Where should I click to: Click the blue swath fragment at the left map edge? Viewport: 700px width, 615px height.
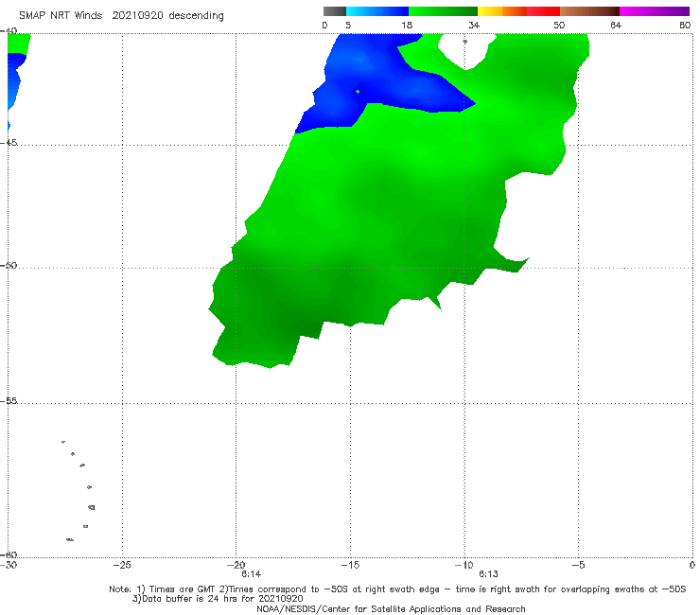point(14,80)
